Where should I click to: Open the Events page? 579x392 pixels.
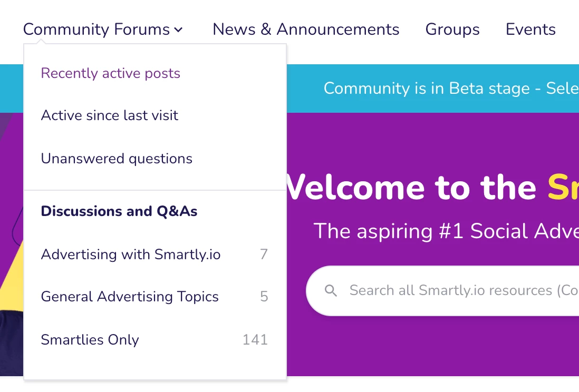point(530,30)
